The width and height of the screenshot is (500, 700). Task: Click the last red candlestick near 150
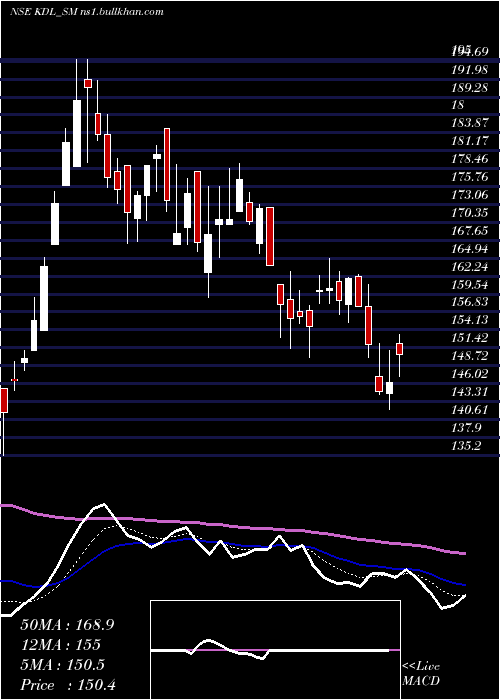point(400,349)
